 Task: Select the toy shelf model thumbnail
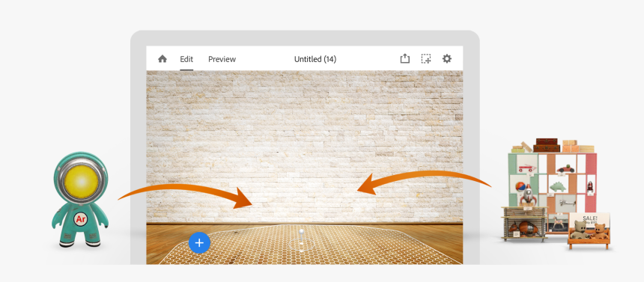[555, 193]
